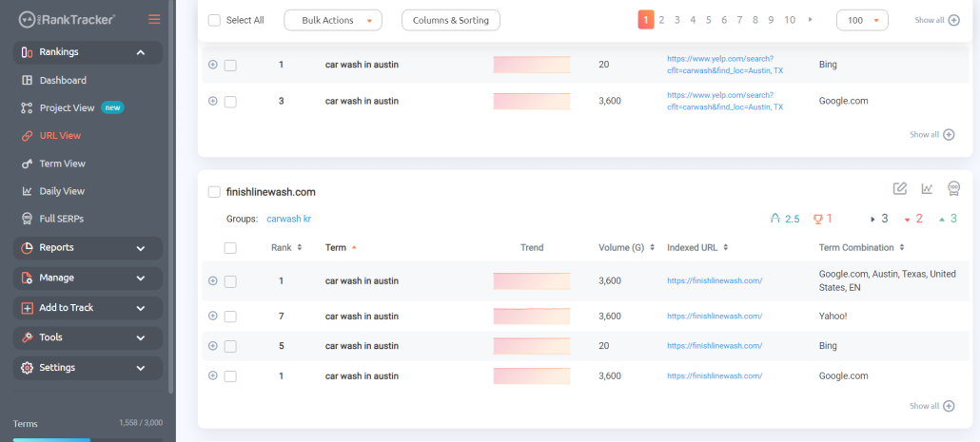Click the top 100 badge icon
980x442 pixels.
[x=954, y=188]
